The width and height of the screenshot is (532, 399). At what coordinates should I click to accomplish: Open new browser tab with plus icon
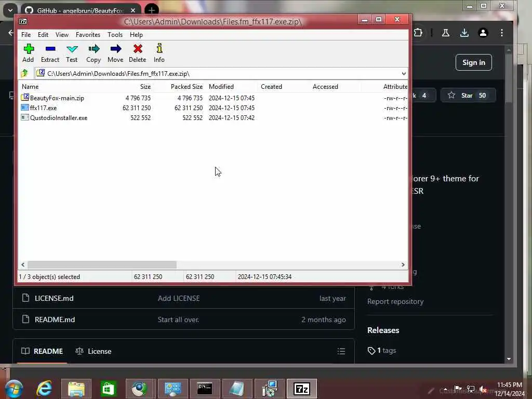tap(152, 10)
